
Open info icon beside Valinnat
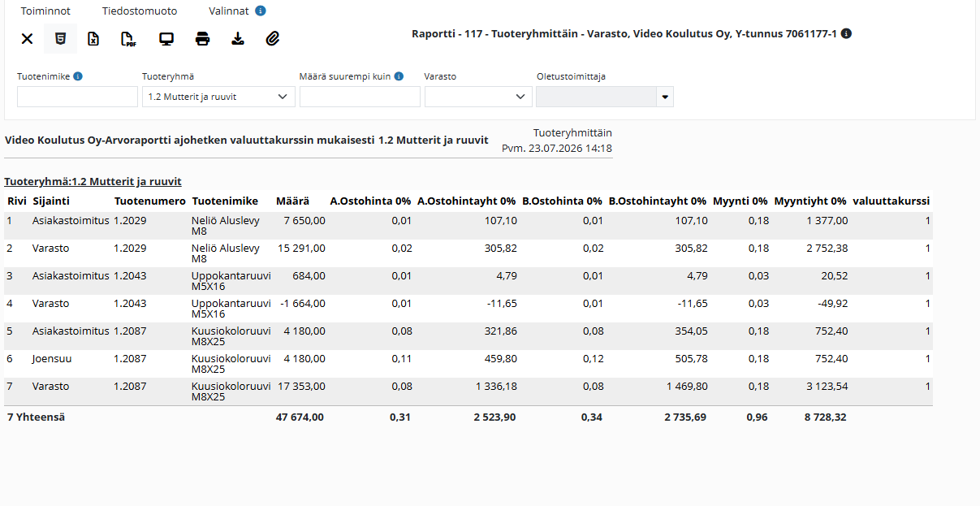click(x=260, y=11)
